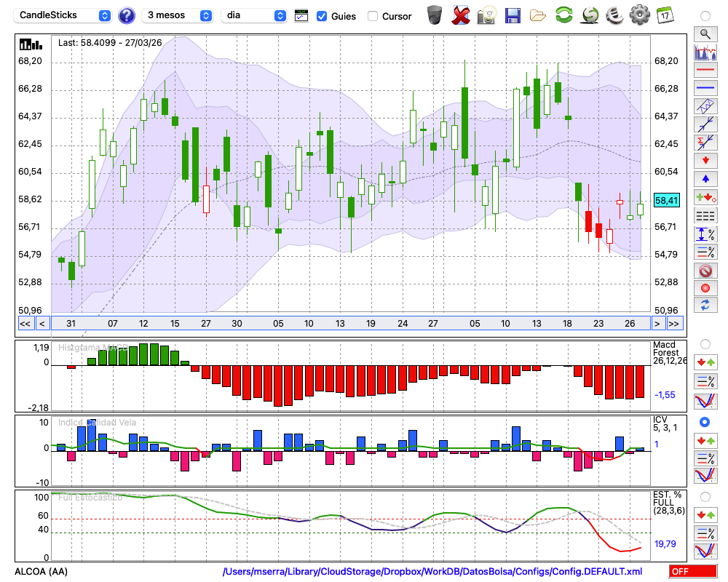Screen dimensions: 728x582
Task: Select the red horizontal line tool
Action: [x=705, y=71]
